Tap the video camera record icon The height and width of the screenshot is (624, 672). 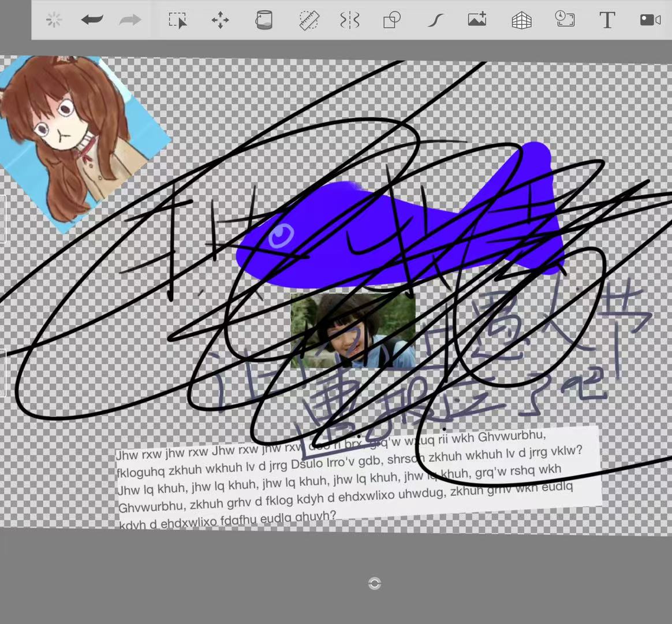click(650, 20)
